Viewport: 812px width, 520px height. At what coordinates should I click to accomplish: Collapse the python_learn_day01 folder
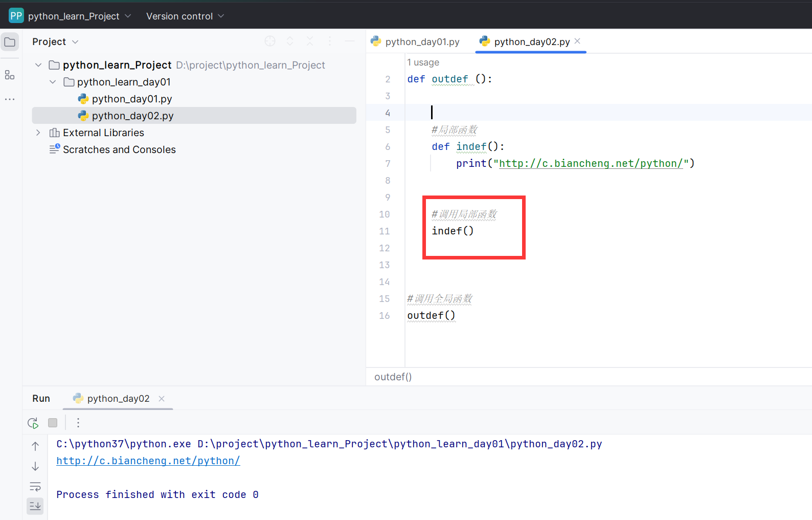pyautogui.click(x=53, y=82)
